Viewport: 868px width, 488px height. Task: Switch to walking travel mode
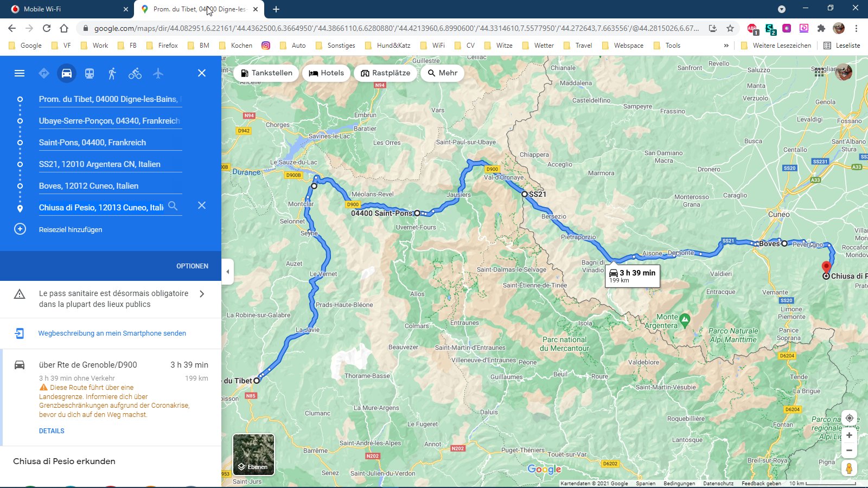112,73
